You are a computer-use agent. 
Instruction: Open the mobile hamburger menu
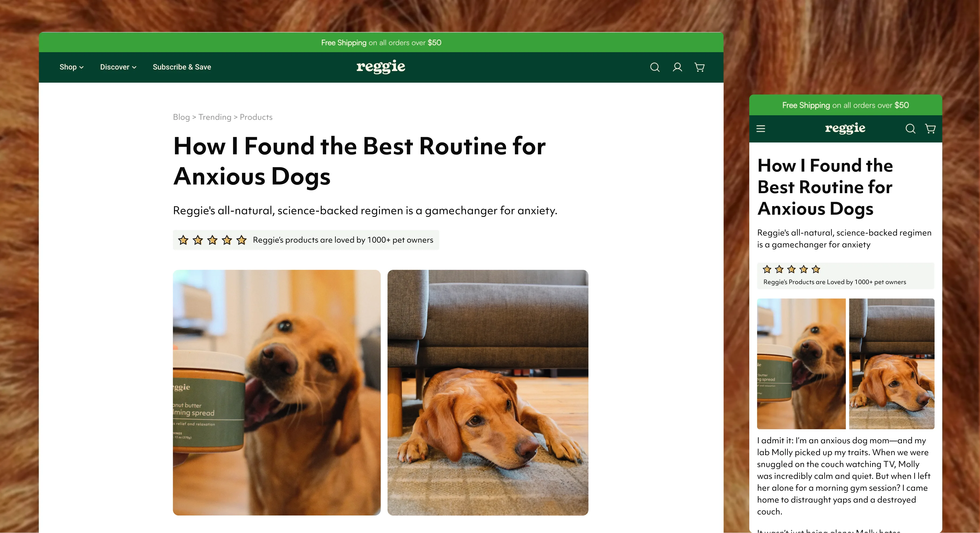pyautogui.click(x=761, y=128)
